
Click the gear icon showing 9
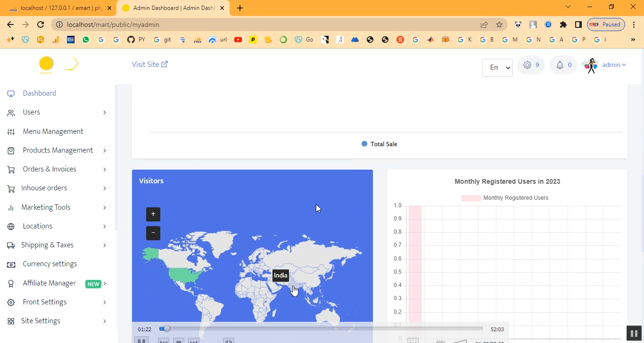pyautogui.click(x=530, y=65)
